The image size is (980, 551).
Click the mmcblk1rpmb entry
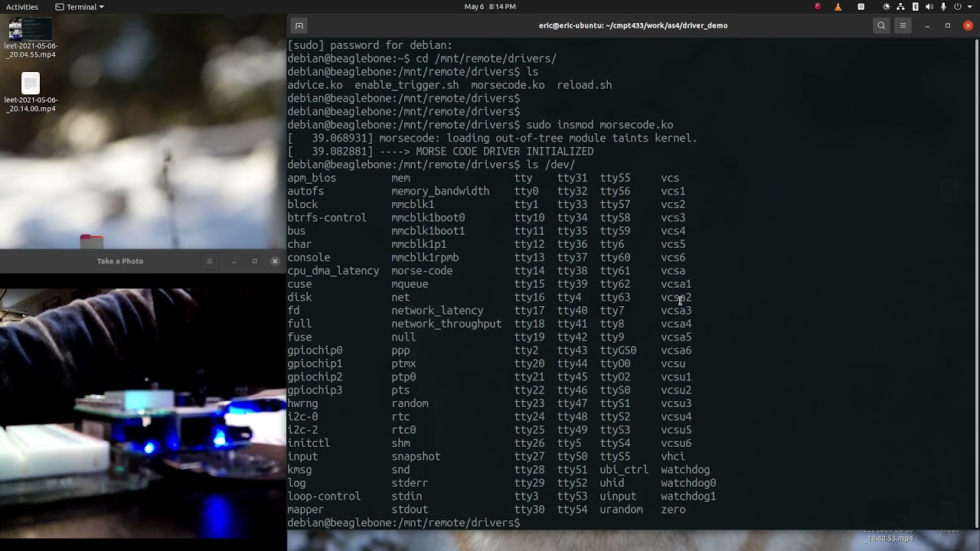[425, 258]
